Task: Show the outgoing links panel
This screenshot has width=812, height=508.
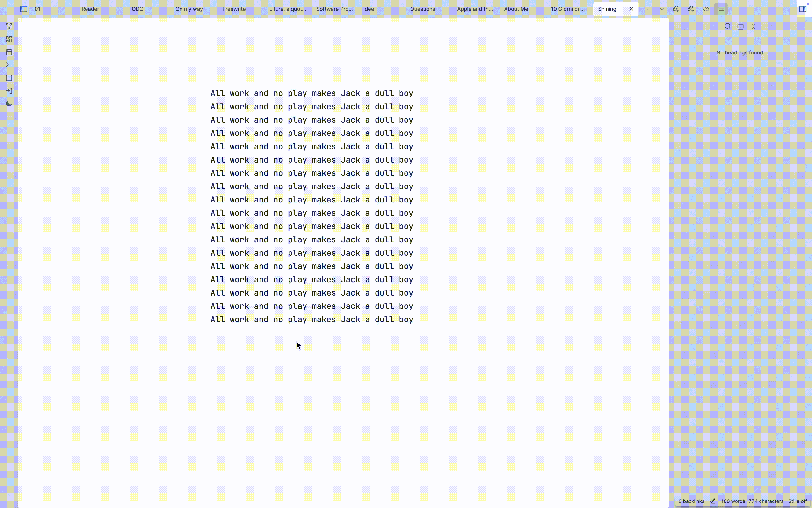Action: [690, 9]
